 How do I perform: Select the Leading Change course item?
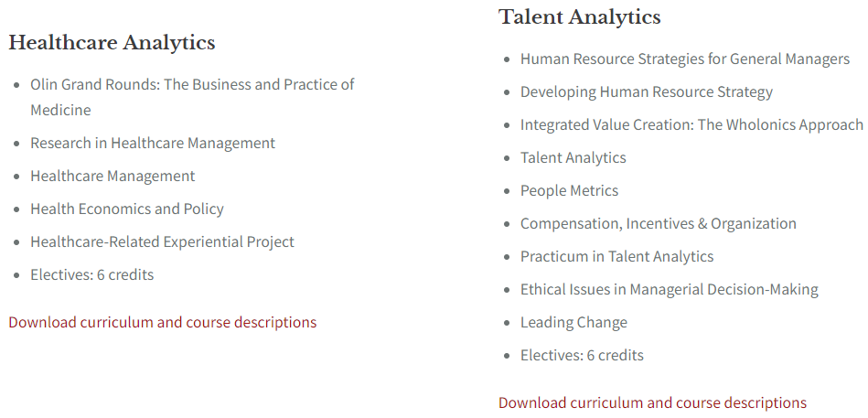(573, 322)
